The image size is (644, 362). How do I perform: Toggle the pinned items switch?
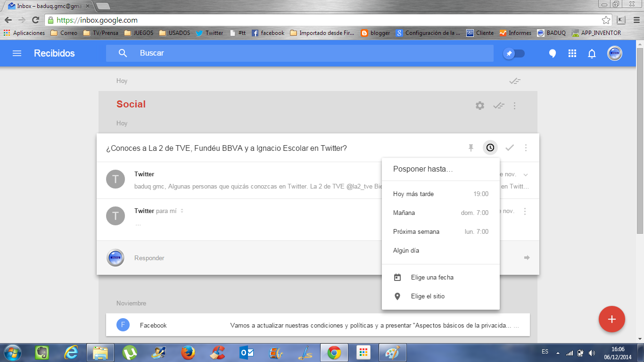click(x=513, y=53)
